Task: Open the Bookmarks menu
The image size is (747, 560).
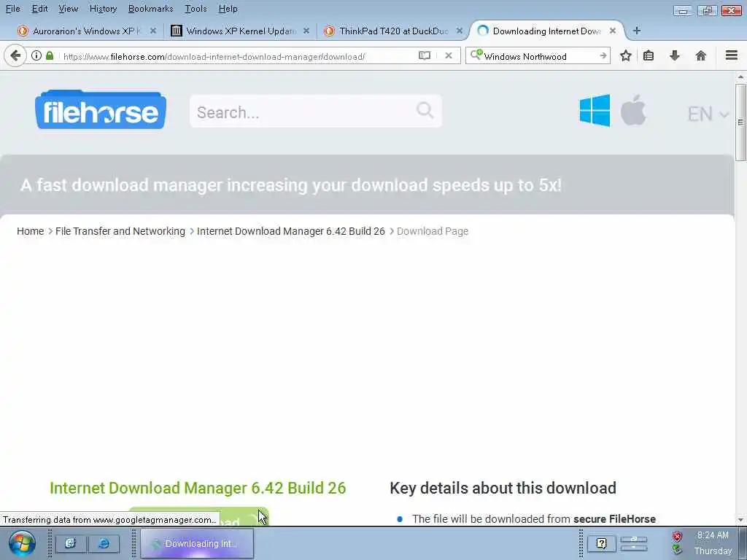Action: click(x=150, y=9)
